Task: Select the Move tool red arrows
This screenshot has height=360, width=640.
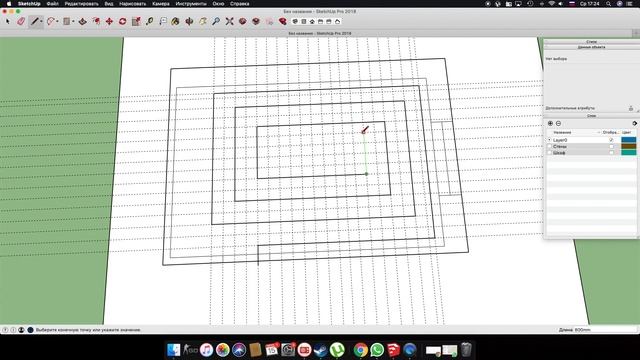Action: [x=109, y=21]
